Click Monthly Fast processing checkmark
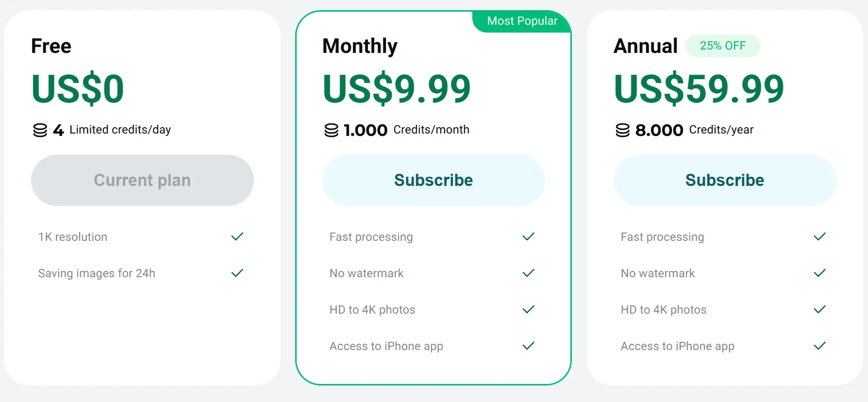The height and width of the screenshot is (402, 868). [x=529, y=237]
